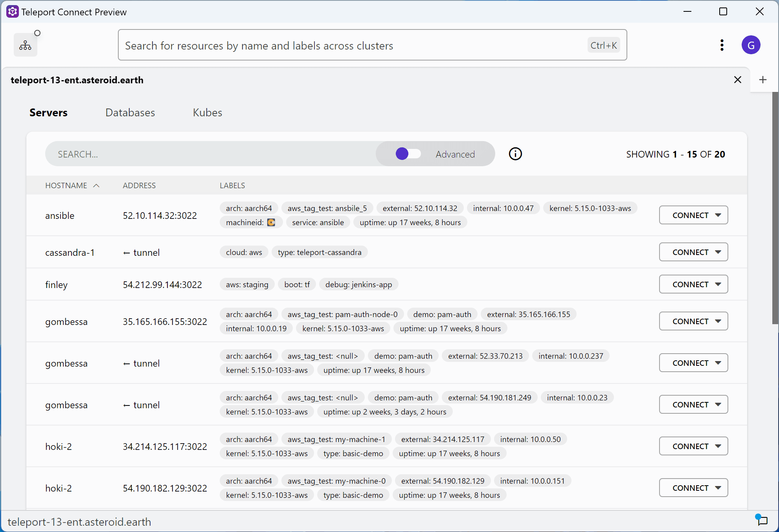Open a new tab with plus icon
779x532 pixels.
tap(762, 80)
